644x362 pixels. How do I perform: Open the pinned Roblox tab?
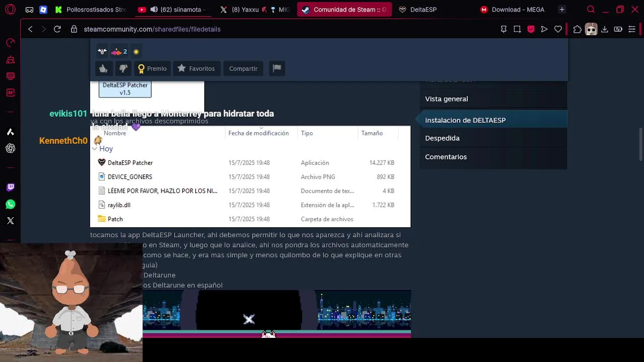pos(43,10)
